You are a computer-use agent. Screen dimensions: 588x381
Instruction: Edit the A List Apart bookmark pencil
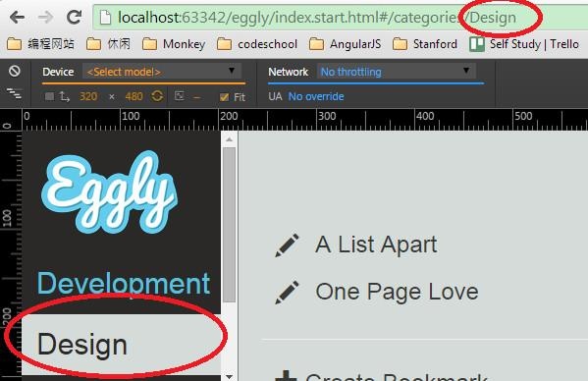[x=287, y=245]
